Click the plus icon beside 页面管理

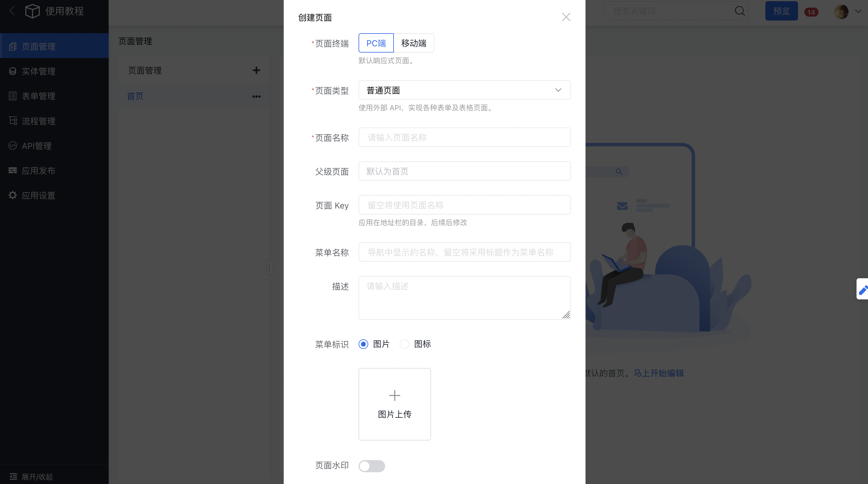pyautogui.click(x=256, y=70)
